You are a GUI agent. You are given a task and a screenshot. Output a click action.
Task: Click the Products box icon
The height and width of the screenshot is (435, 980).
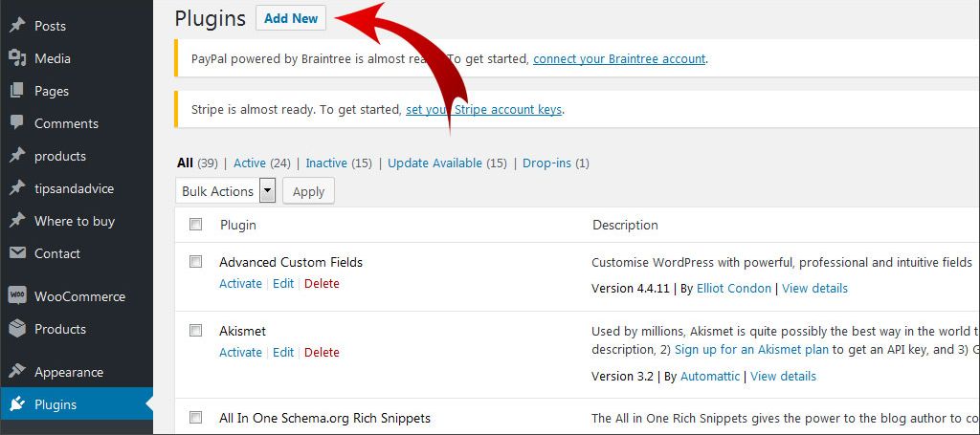point(16,329)
